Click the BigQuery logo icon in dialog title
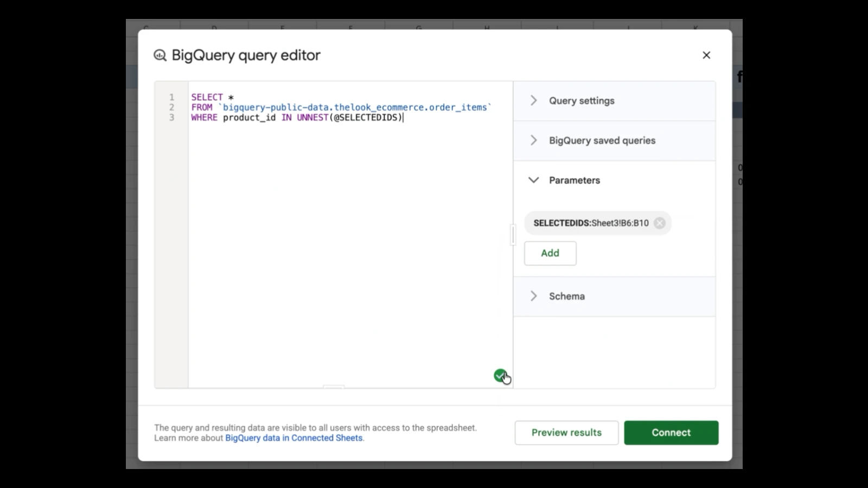 [160, 55]
